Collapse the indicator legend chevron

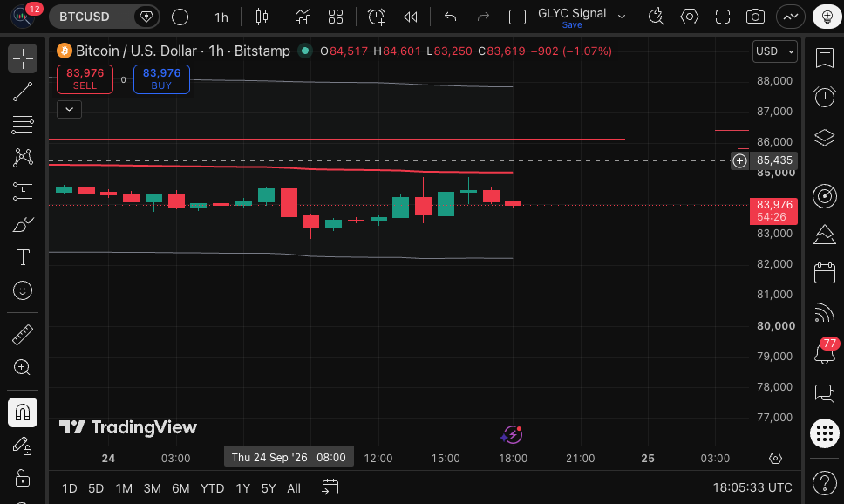pyautogui.click(x=70, y=109)
